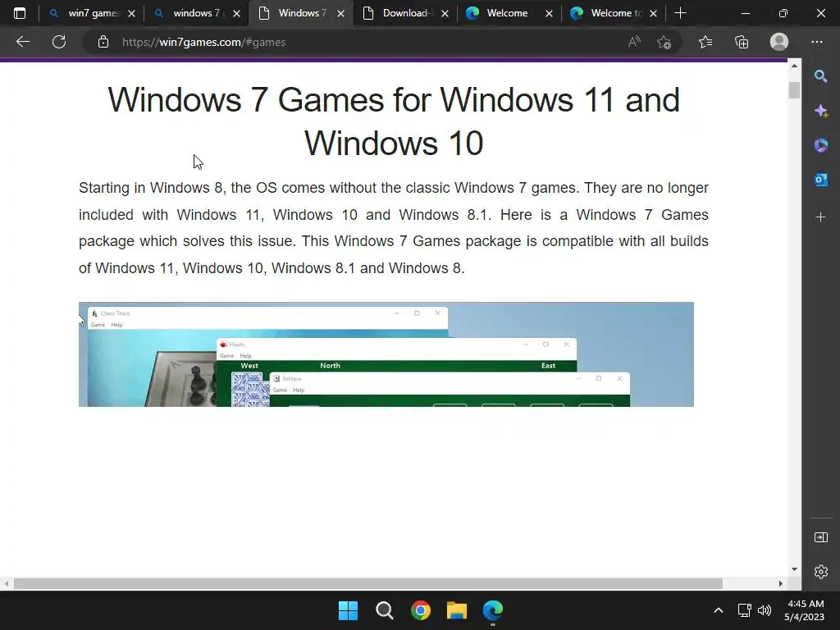840x630 pixels.
Task: Open volume tray icon
Action: click(x=765, y=610)
